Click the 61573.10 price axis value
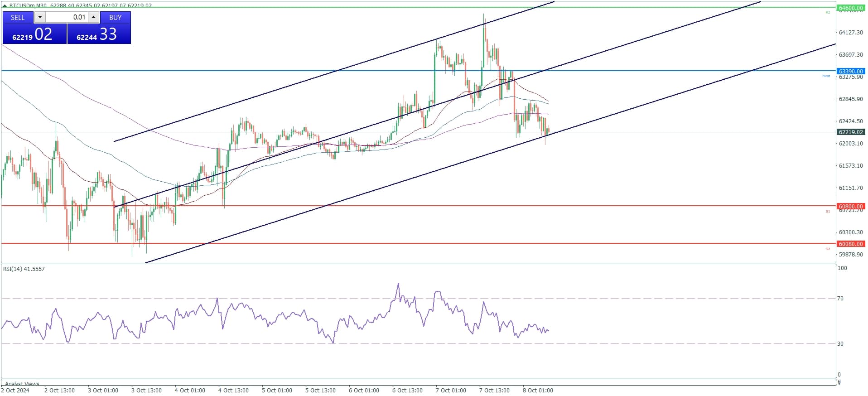 click(851, 165)
